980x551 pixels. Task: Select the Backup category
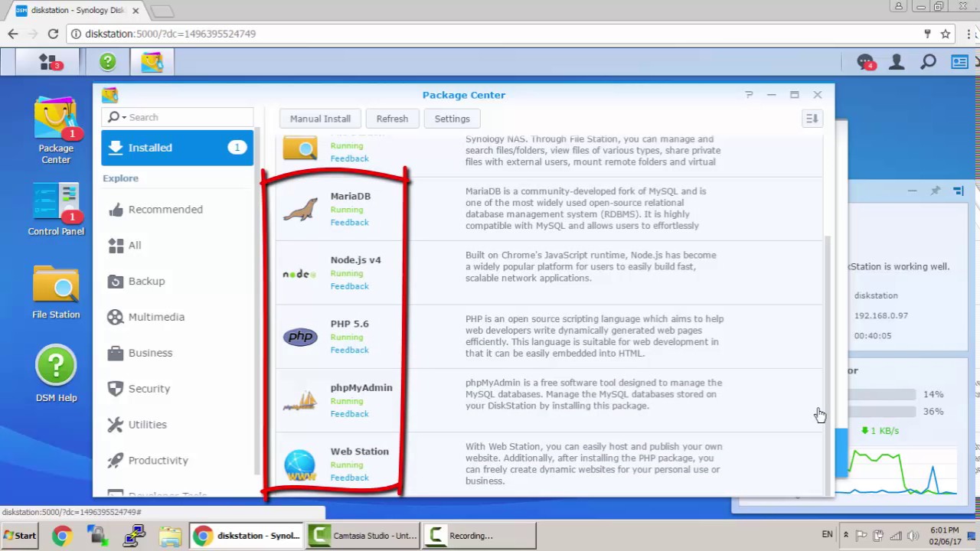pyautogui.click(x=177, y=281)
